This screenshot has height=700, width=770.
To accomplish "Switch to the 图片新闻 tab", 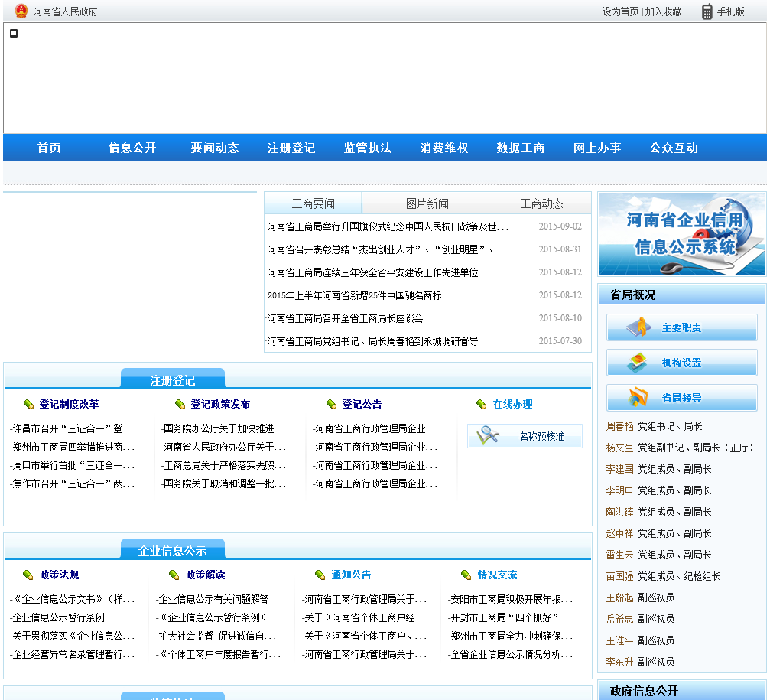I will (x=427, y=203).
